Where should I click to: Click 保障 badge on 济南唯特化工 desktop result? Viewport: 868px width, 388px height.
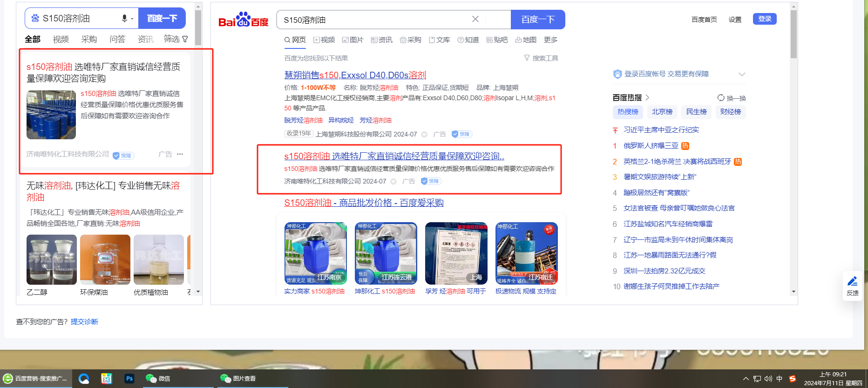(x=431, y=181)
